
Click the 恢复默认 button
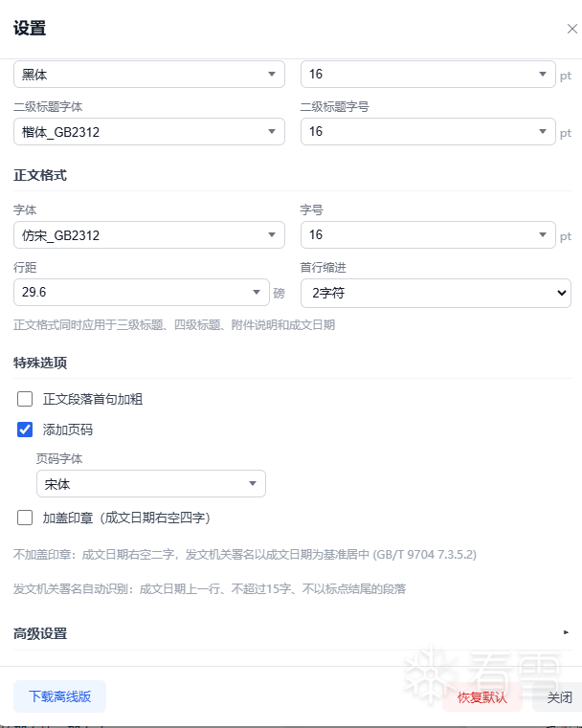pos(481,697)
